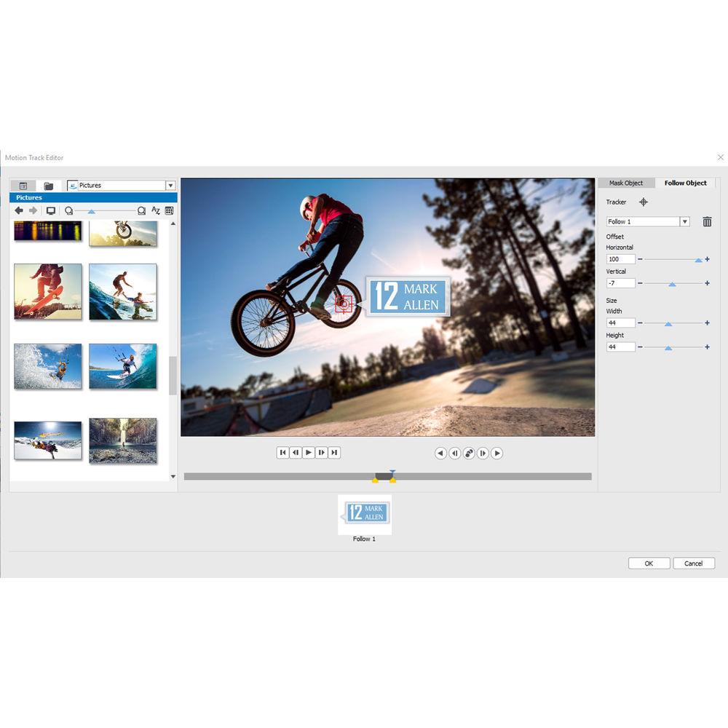Viewport: 728px width, 728px height.
Task: Click the Tracker crosshair icon
Action: pos(644,202)
